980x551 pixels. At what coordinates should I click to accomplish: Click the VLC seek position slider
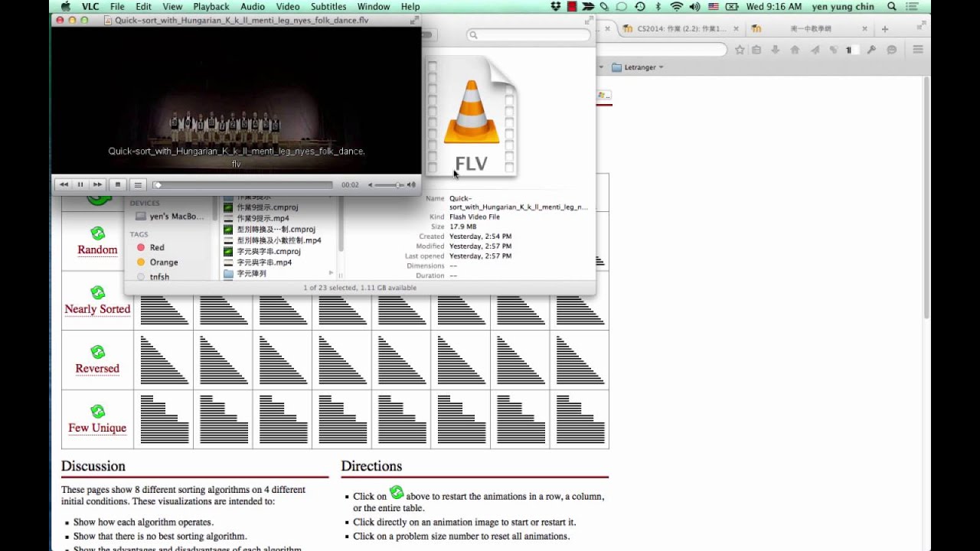[x=243, y=184]
